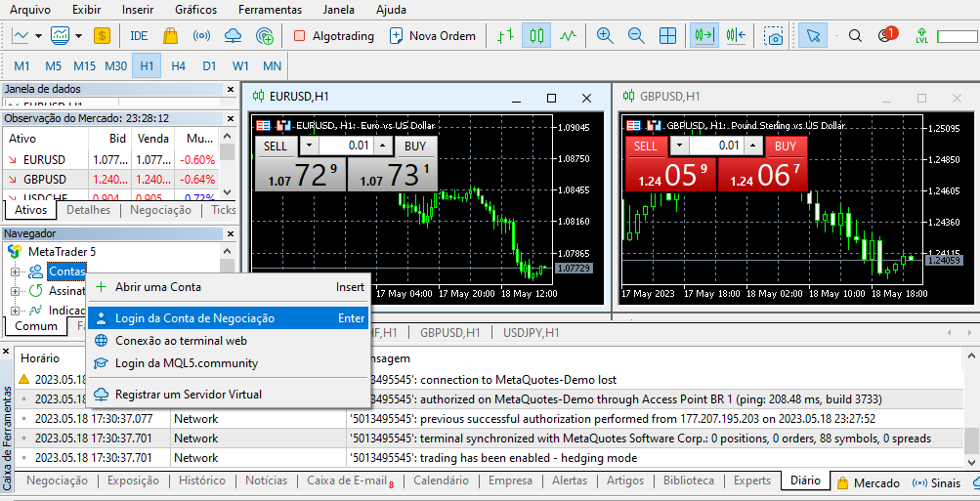This screenshot has height=501, width=980.
Task: Choose Login da MQL5.community
Action: (x=228, y=363)
